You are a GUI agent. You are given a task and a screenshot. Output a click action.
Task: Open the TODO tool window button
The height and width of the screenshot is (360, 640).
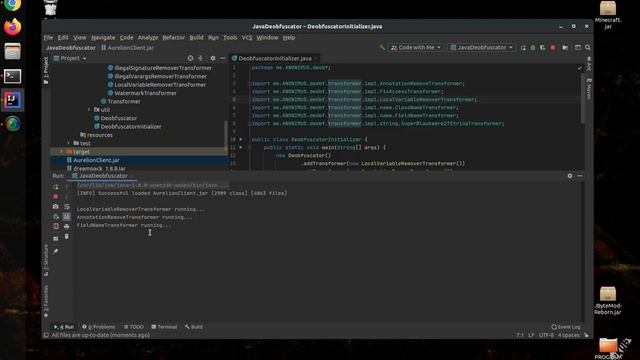133,327
